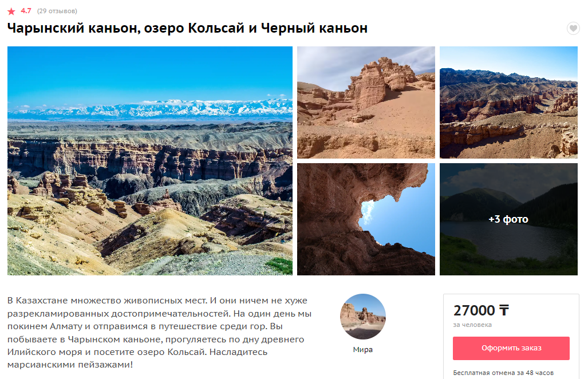Click the tour description paragraph
Screen dimensions: 588x379
click(x=159, y=333)
